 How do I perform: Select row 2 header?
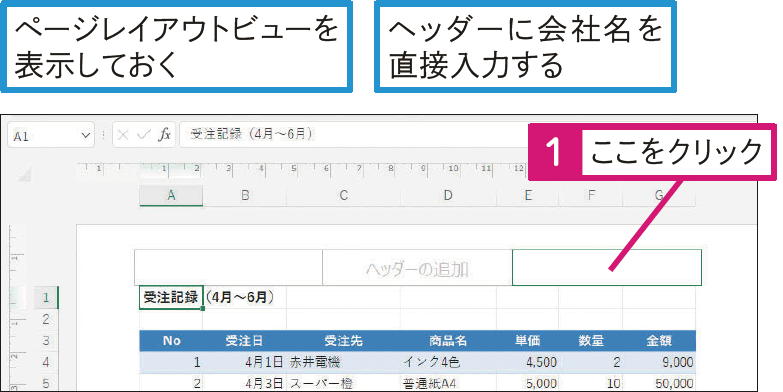pyautogui.click(x=46, y=319)
